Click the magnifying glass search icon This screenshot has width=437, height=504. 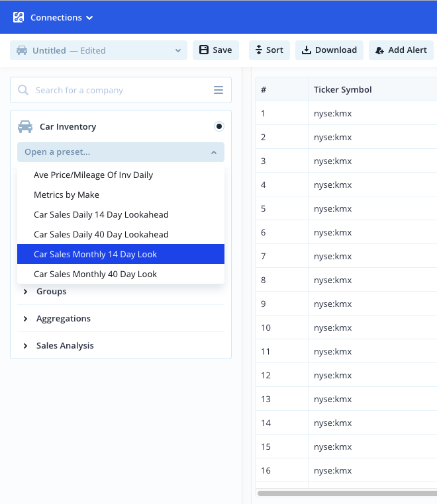point(23,90)
